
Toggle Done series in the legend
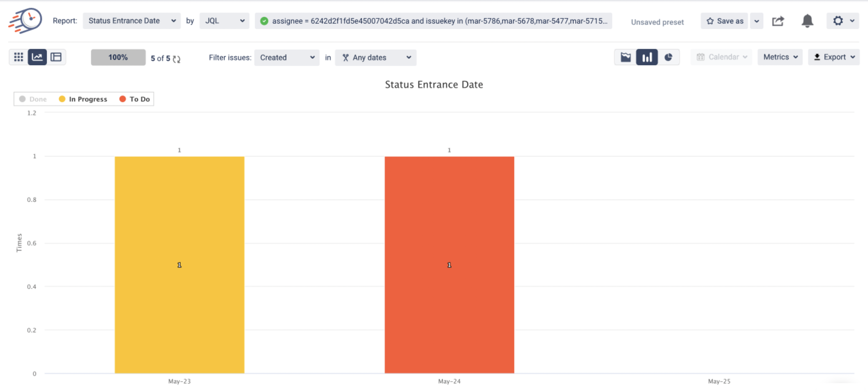click(33, 99)
